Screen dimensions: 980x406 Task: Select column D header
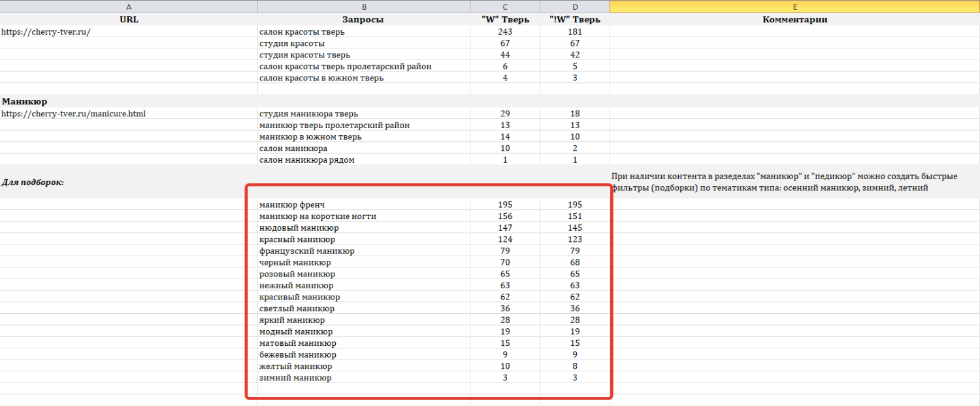click(575, 6)
